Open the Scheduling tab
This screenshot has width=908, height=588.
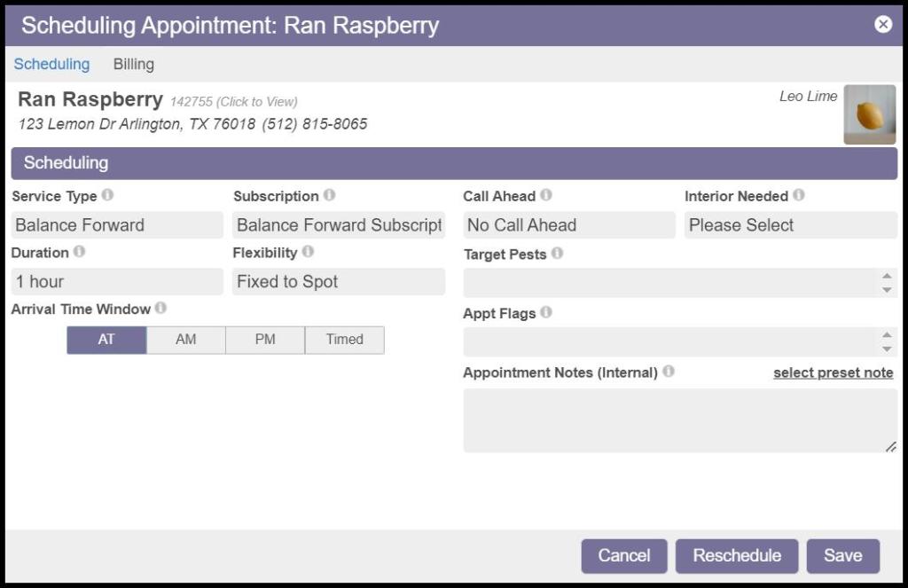coord(51,64)
